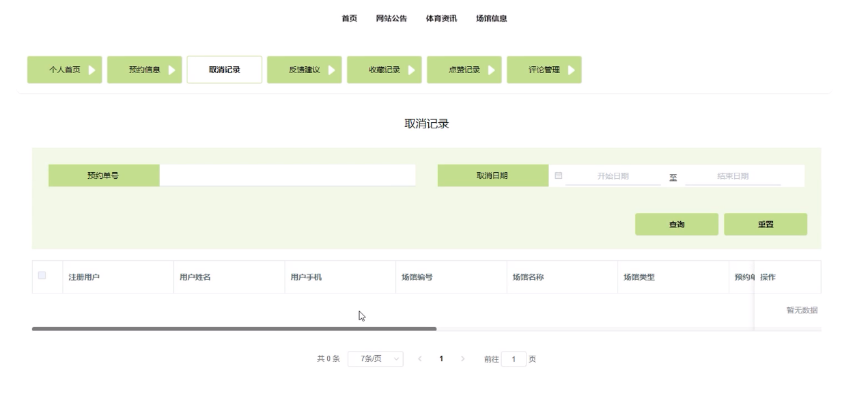Open the 7条/页 page size dropdown
Screen dimensions: 868x398
point(376,359)
